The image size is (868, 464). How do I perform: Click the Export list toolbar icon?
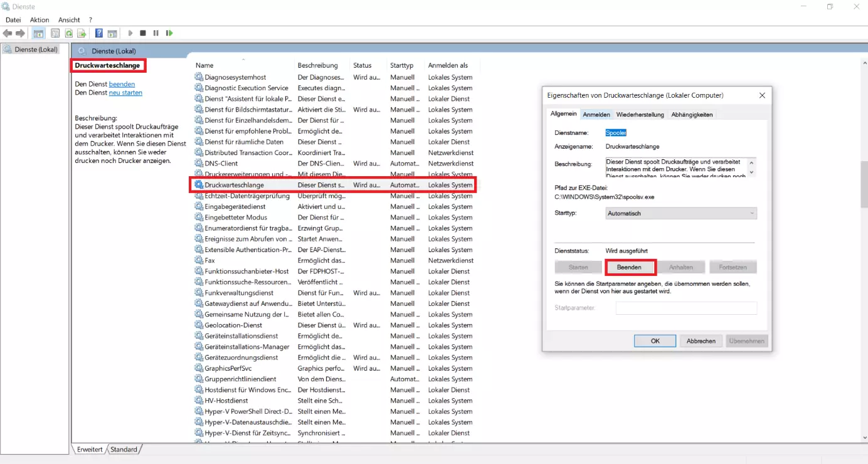[x=82, y=33]
